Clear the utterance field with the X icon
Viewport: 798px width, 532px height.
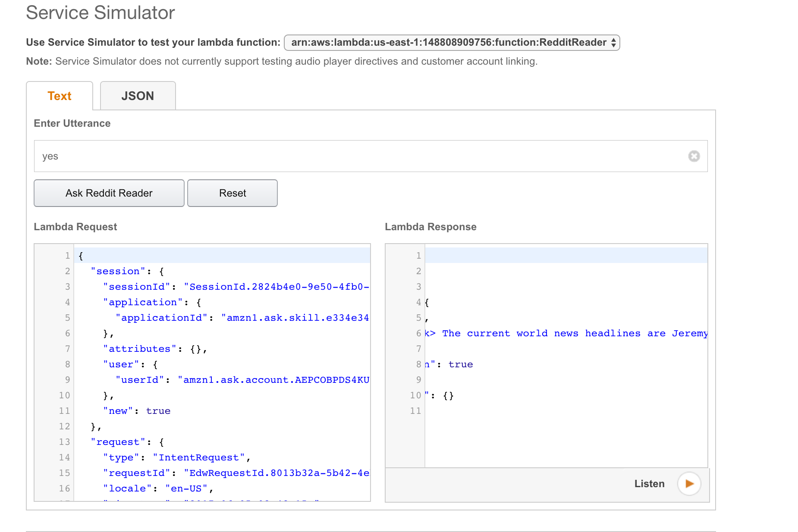coord(694,156)
